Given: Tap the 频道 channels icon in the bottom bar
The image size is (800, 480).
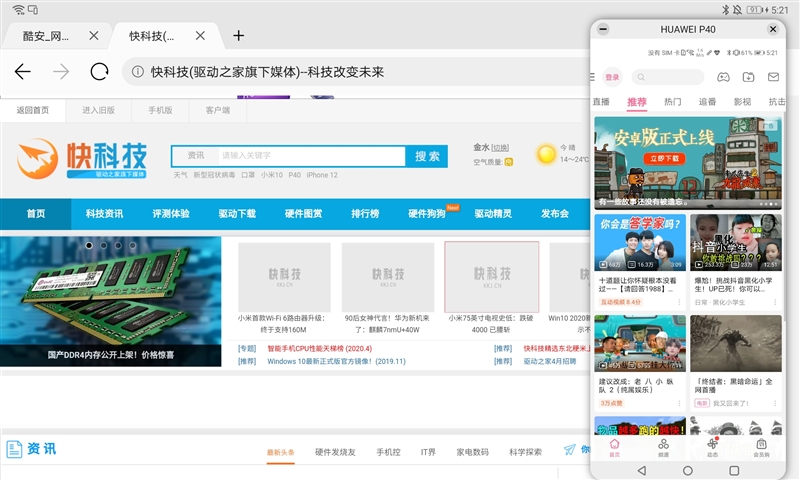Looking at the screenshot, I should (663, 446).
